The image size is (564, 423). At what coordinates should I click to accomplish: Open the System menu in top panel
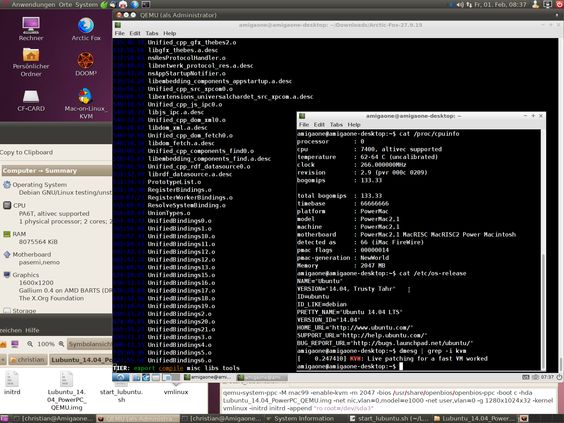[86, 4]
